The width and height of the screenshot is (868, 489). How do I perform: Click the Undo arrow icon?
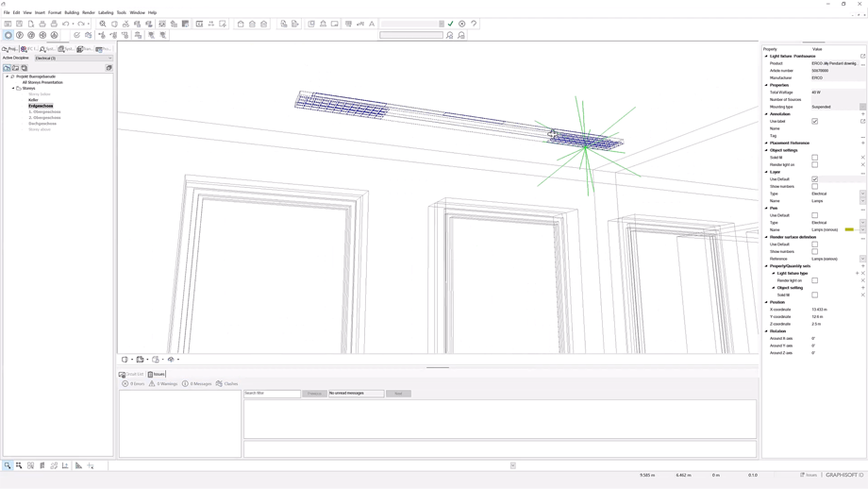tap(65, 24)
